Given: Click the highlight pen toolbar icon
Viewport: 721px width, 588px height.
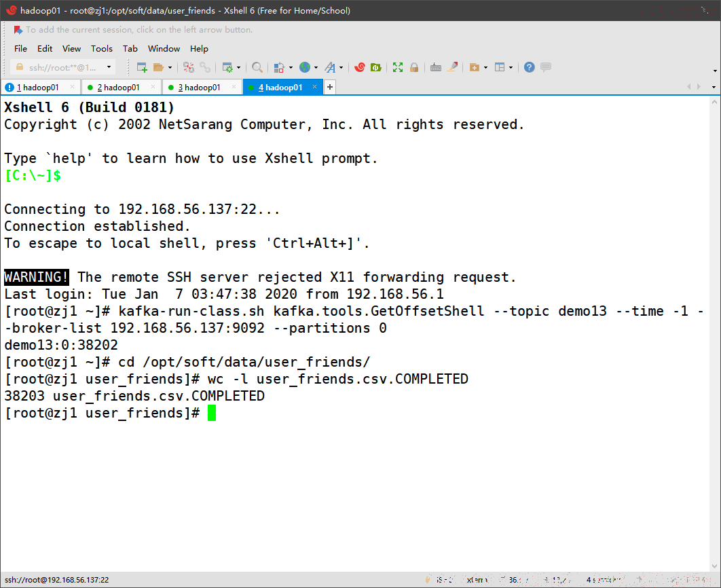Looking at the screenshot, I should click(x=452, y=67).
